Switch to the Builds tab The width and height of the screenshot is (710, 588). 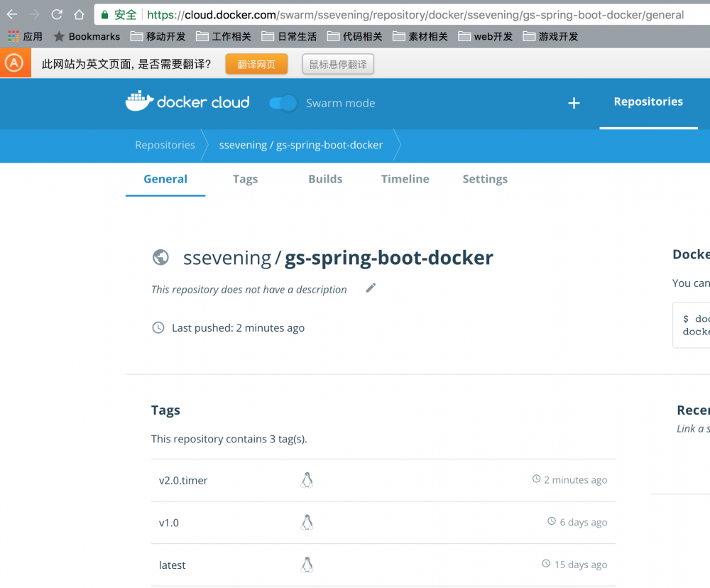click(325, 179)
